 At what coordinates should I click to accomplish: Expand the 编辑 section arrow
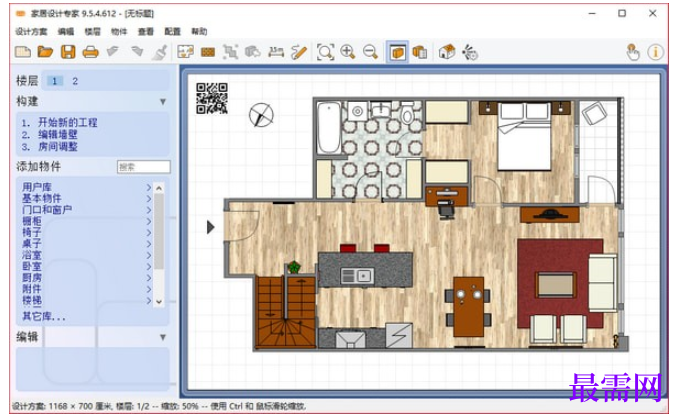click(163, 337)
